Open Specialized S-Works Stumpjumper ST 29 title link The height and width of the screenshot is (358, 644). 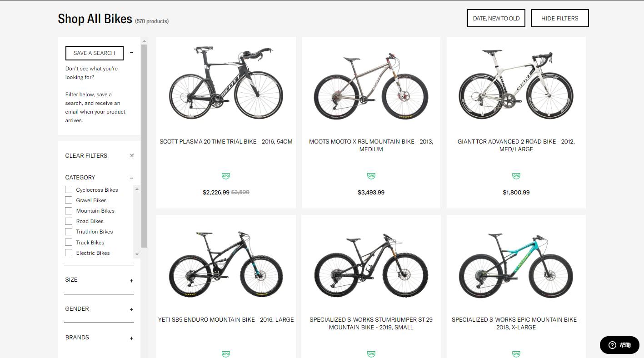pyautogui.click(x=371, y=323)
